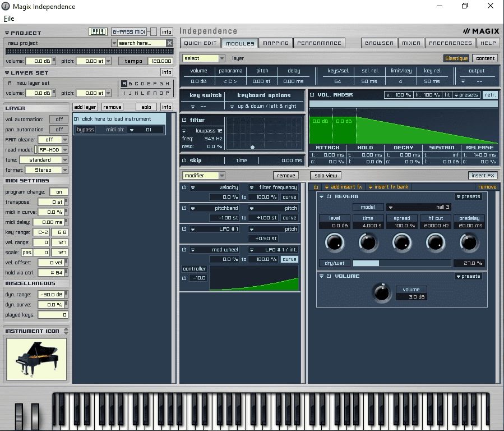Open the MIXER tab
The height and width of the screenshot is (431, 504).
(x=411, y=43)
